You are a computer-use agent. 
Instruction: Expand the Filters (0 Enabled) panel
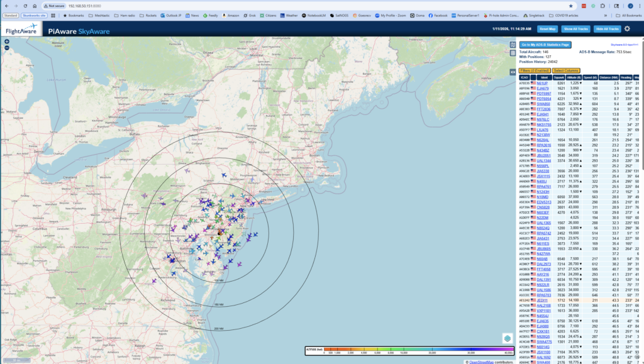pyautogui.click(x=535, y=70)
